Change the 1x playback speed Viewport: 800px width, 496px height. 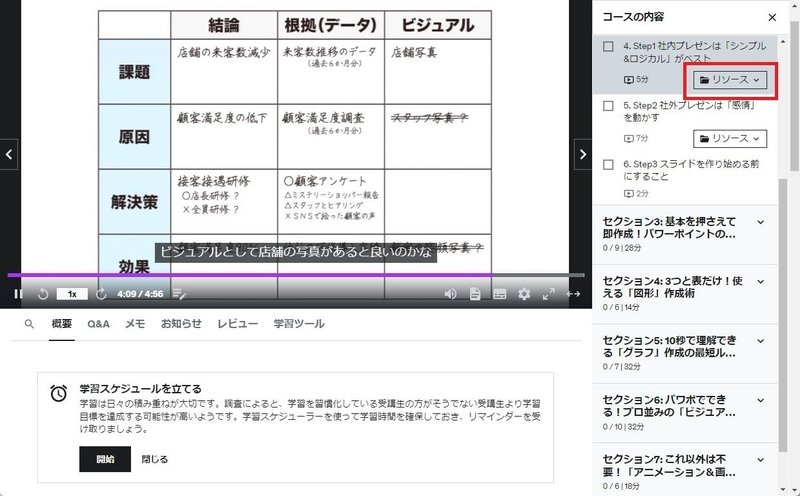coord(72,294)
